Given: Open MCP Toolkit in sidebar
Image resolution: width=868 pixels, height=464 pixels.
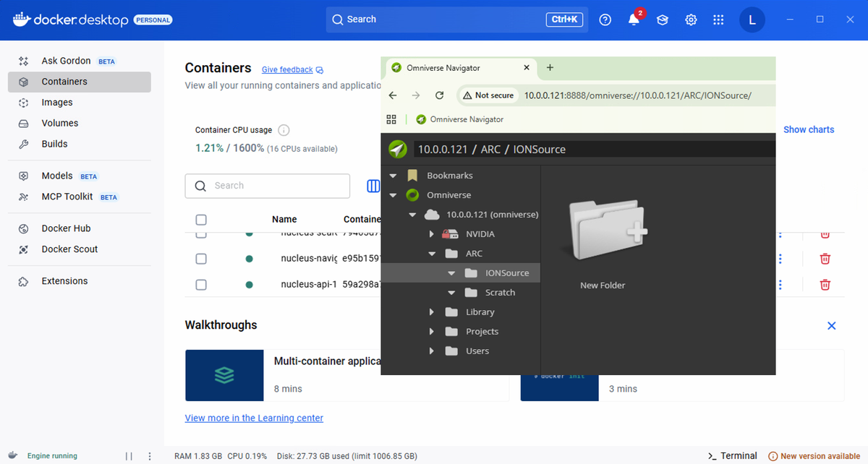Looking at the screenshot, I should pyautogui.click(x=80, y=197).
